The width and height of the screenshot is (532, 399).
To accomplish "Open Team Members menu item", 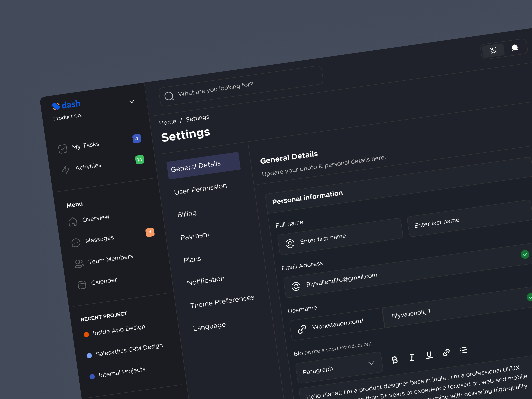I will (x=110, y=259).
